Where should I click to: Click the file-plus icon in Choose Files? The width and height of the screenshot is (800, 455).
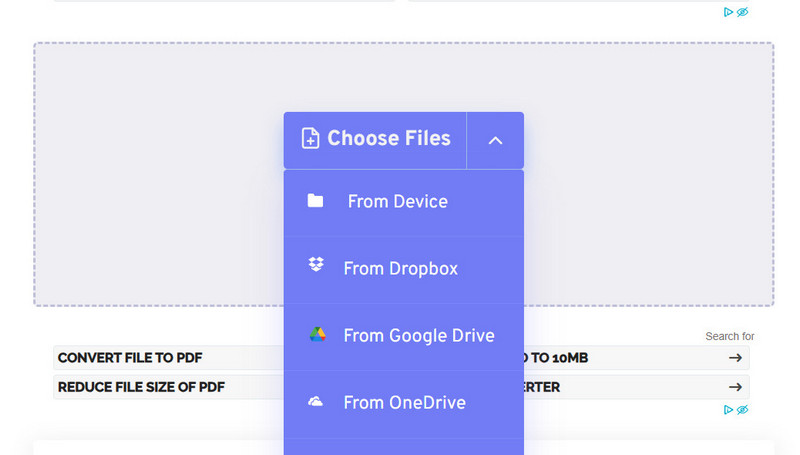coord(310,138)
